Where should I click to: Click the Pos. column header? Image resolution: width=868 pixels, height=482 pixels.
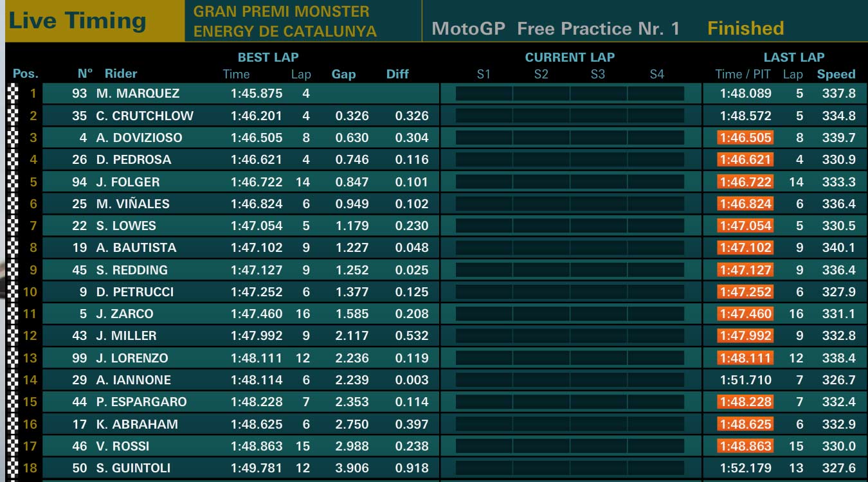click(26, 74)
